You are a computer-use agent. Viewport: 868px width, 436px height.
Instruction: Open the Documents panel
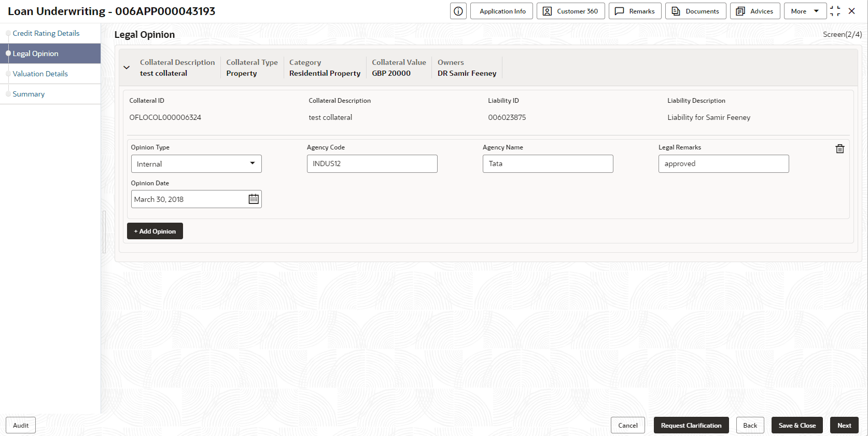pyautogui.click(x=695, y=11)
